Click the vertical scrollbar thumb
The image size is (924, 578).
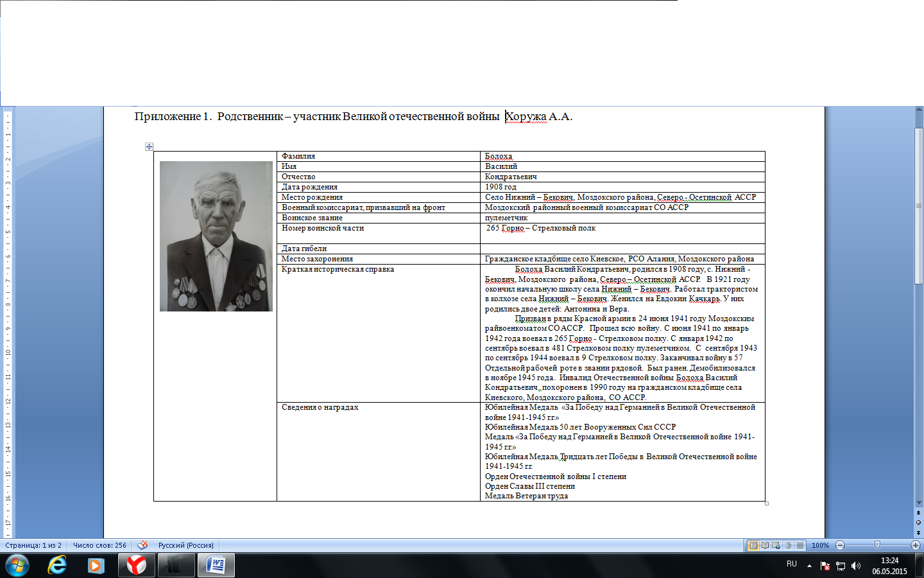click(x=919, y=206)
